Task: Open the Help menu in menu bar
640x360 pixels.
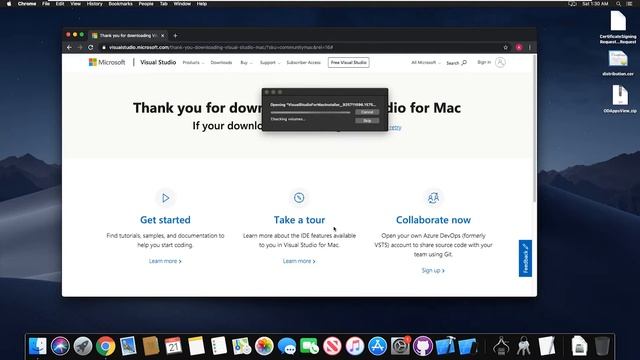Action: point(202,4)
